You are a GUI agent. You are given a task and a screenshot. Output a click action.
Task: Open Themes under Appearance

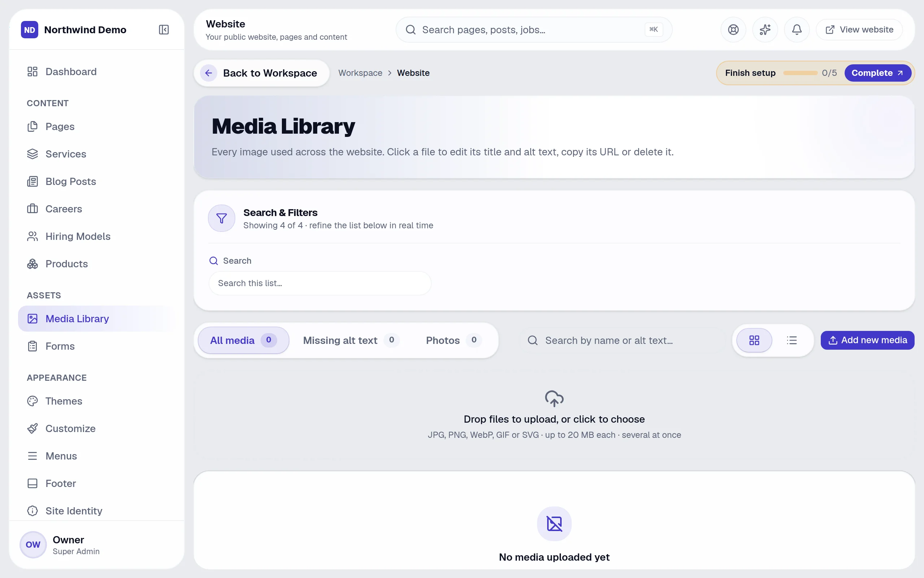97,401
